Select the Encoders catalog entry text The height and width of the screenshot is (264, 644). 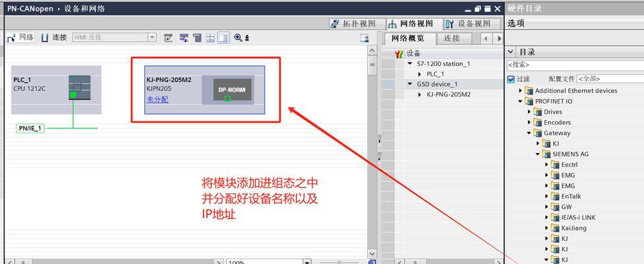pos(557,123)
